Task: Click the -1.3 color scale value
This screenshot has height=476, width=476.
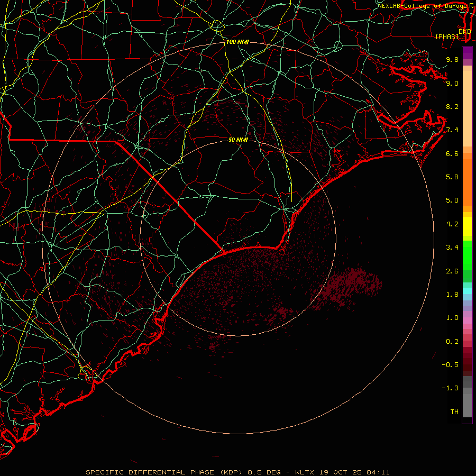Action: pyautogui.click(x=450, y=388)
